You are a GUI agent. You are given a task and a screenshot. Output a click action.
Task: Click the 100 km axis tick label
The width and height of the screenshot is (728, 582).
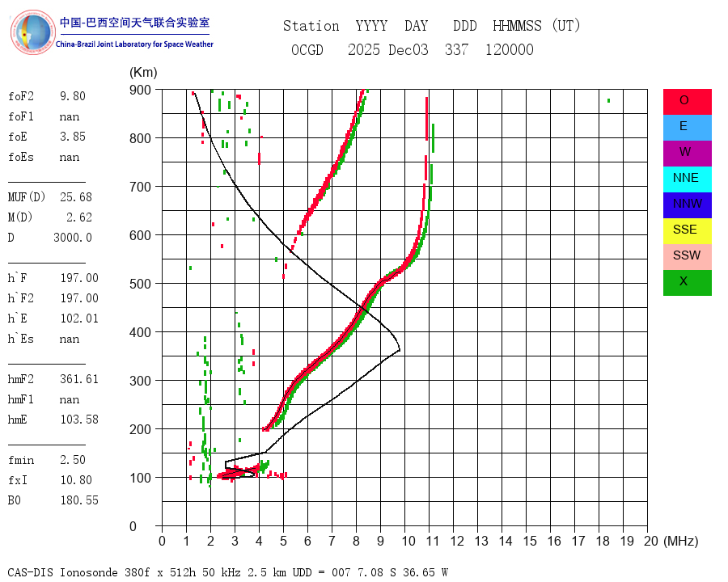point(140,478)
